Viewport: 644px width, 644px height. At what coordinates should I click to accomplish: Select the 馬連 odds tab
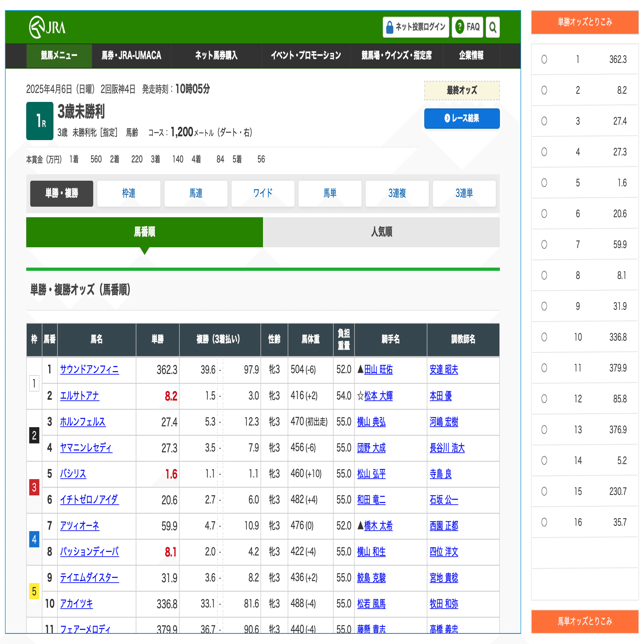(x=196, y=193)
